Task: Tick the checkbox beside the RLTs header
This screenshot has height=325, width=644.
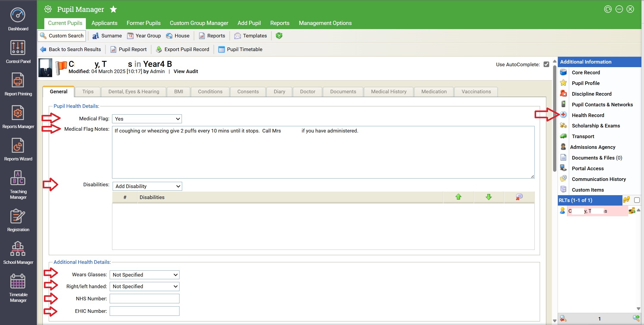Action: 637,200
